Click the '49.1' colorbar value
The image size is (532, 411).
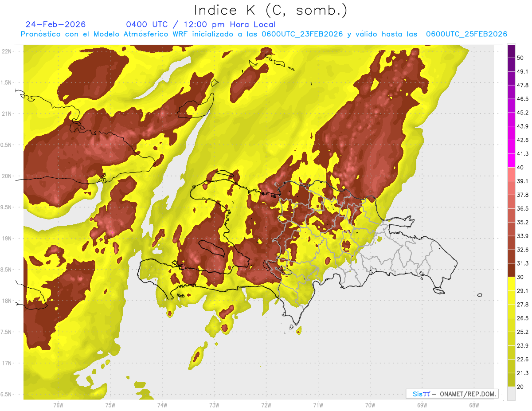(523, 71)
